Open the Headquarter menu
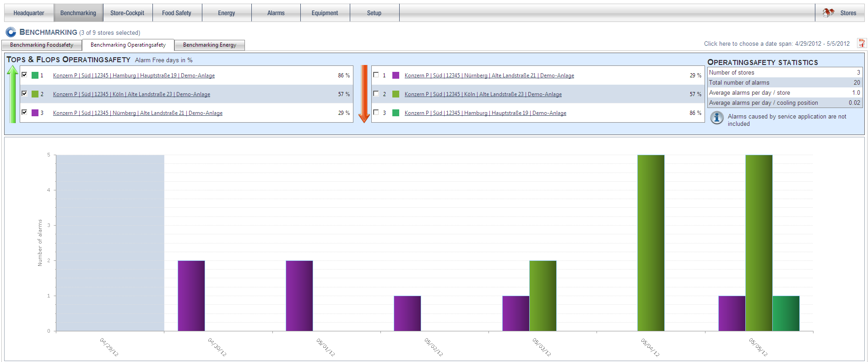The width and height of the screenshot is (868, 362). click(29, 13)
